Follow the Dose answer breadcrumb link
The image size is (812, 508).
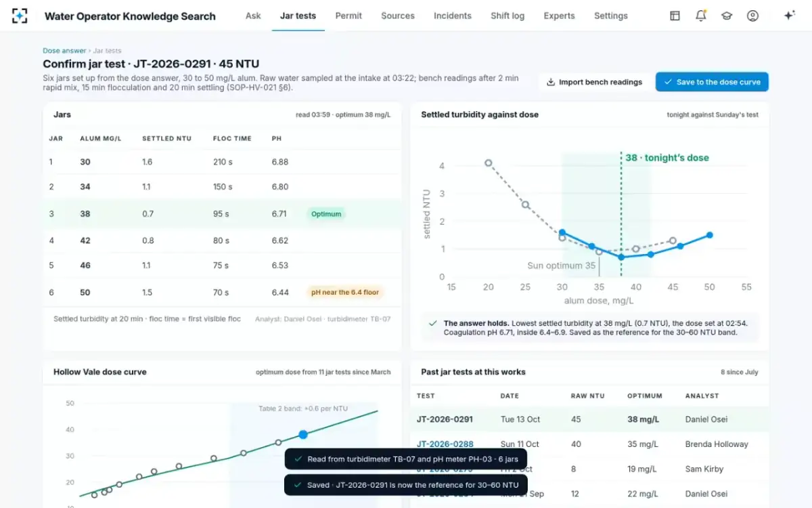coord(64,51)
